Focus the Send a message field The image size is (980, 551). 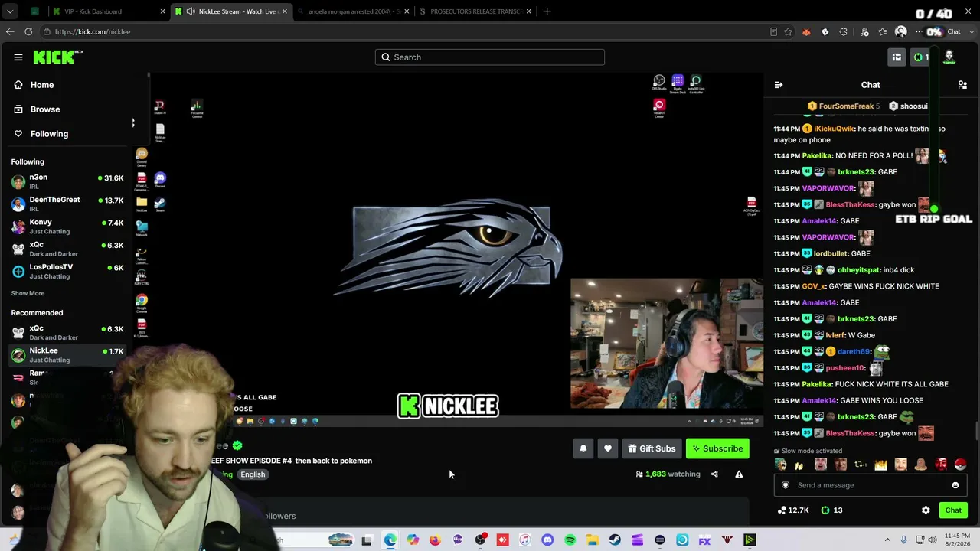pos(871,485)
